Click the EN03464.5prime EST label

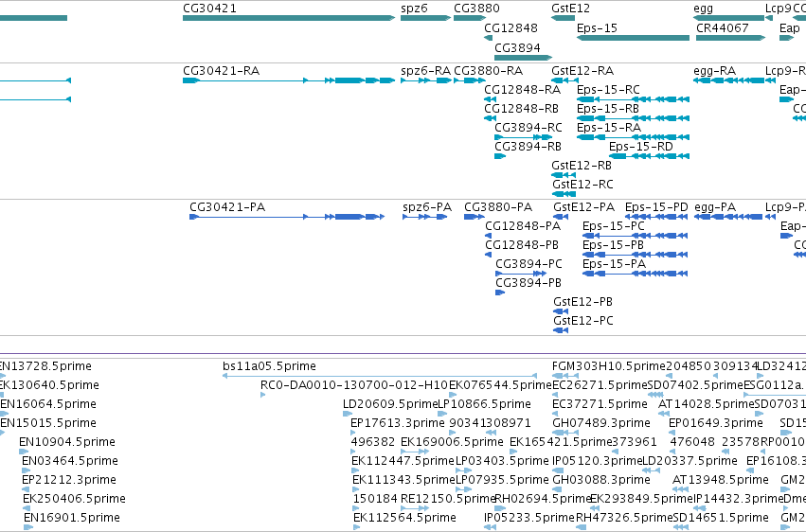[x=70, y=461]
